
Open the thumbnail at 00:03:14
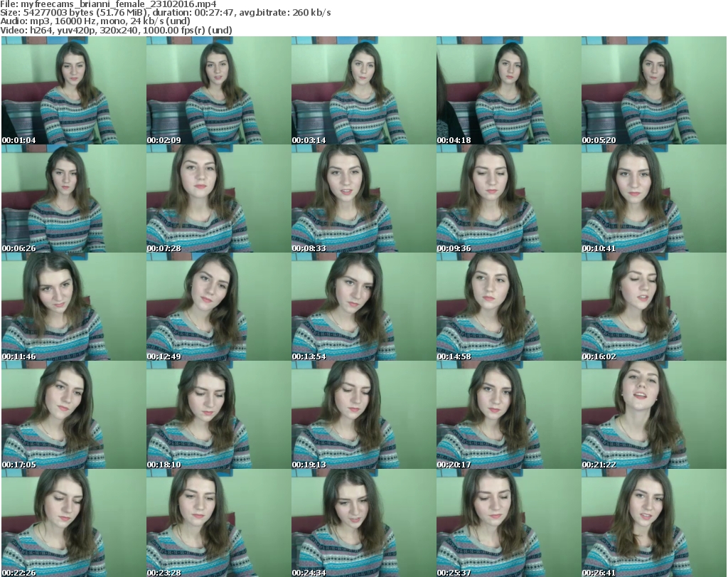[x=363, y=90]
